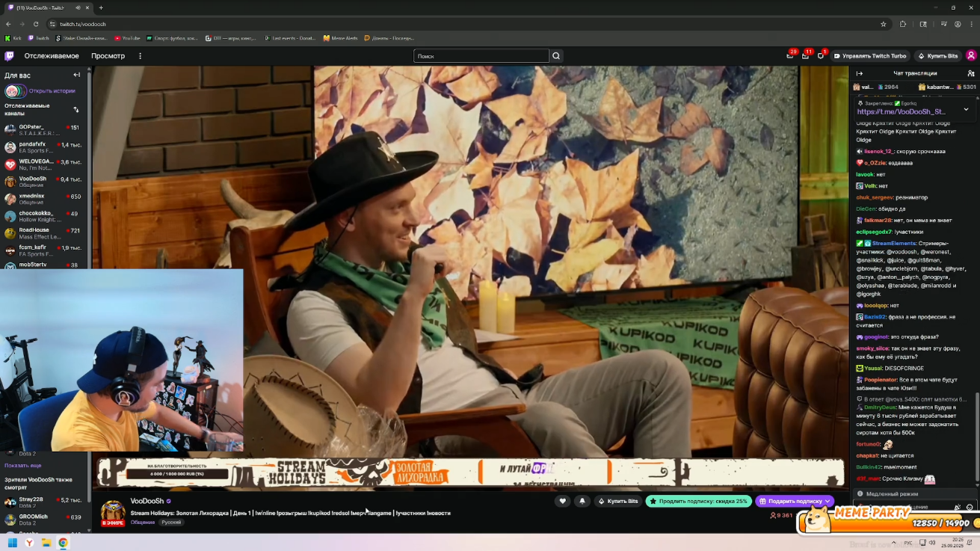Click the user profile avatar icon
This screenshot has height=551, width=980.
click(x=971, y=56)
